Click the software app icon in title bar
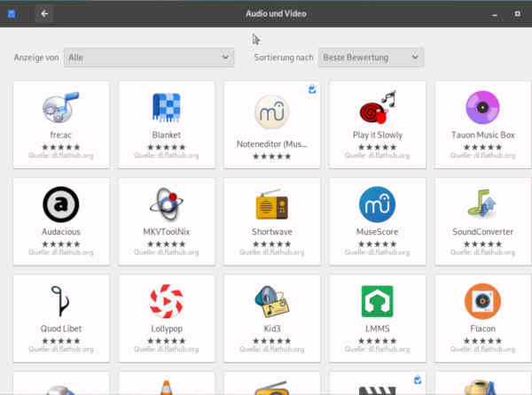The width and height of the screenshot is (532, 395). (x=12, y=14)
